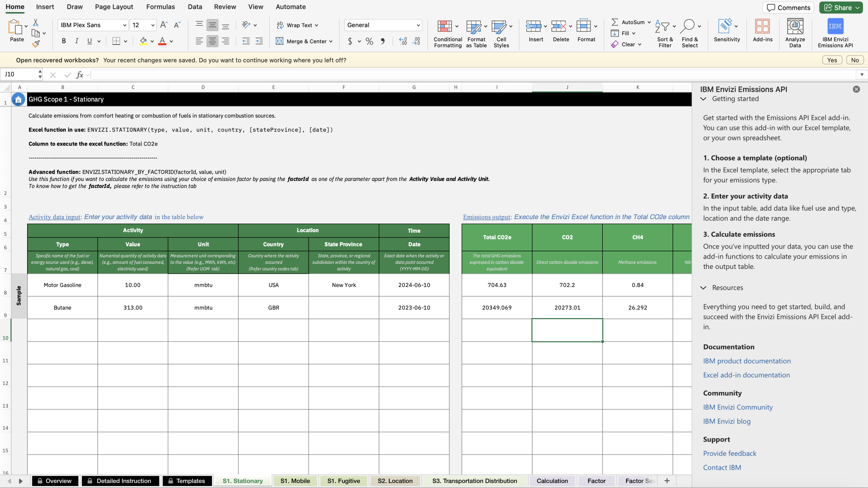Image resolution: width=868 pixels, height=488 pixels.
Task: Expand the formula bar
Action: 862,75
